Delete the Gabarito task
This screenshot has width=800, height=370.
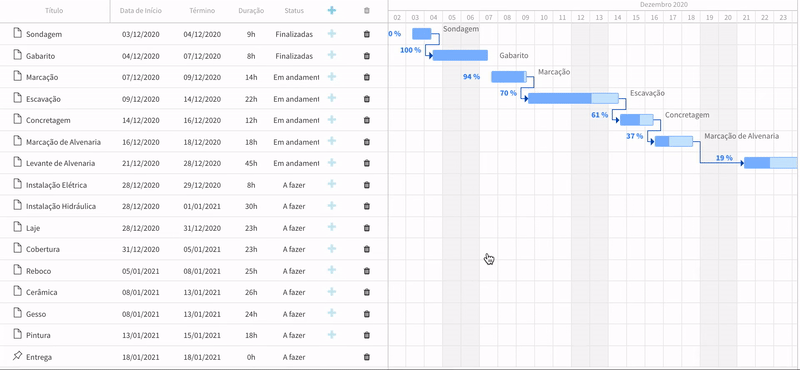pos(366,56)
